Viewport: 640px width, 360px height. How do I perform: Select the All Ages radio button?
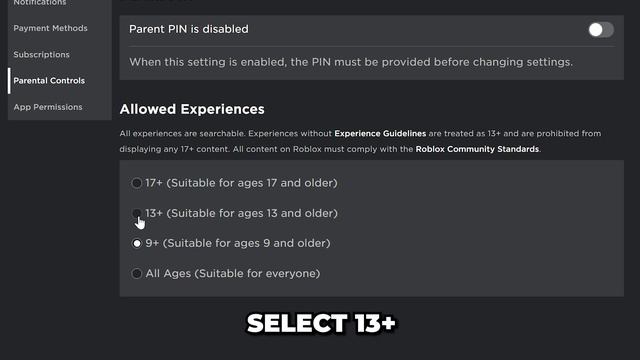tap(137, 273)
